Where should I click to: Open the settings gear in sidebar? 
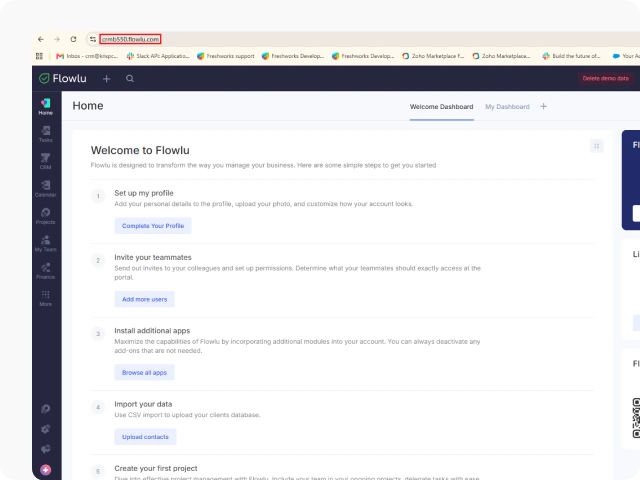(45, 429)
